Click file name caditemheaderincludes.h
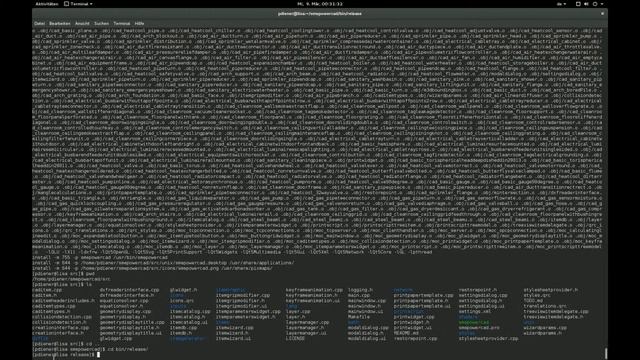640x360 pixels. (x=63, y=300)
